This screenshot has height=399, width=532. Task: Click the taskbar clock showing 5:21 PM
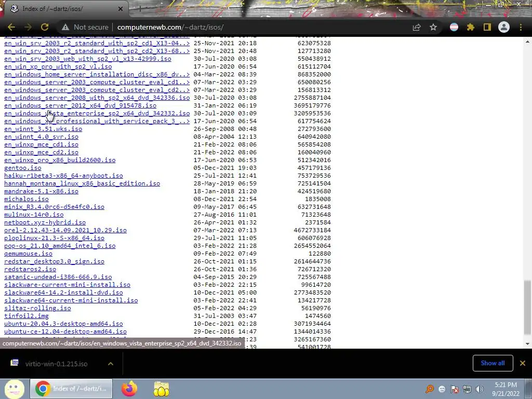coord(506,389)
